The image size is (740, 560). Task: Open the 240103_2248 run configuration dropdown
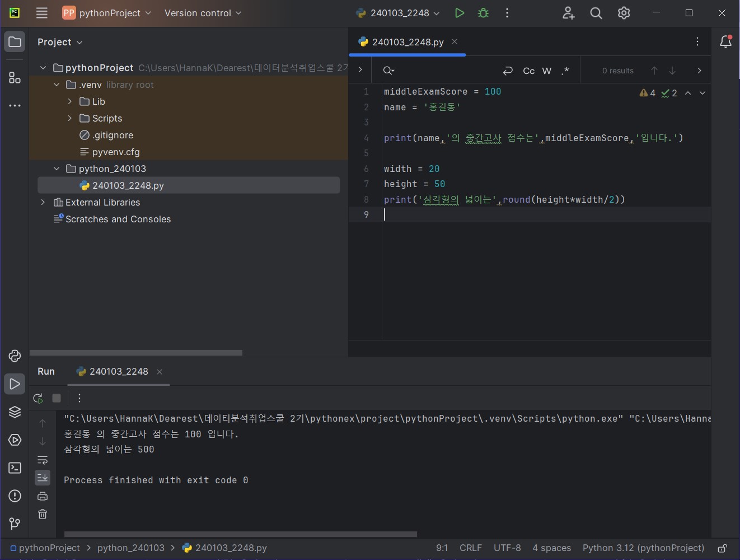pyautogui.click(x=398, y=13)
